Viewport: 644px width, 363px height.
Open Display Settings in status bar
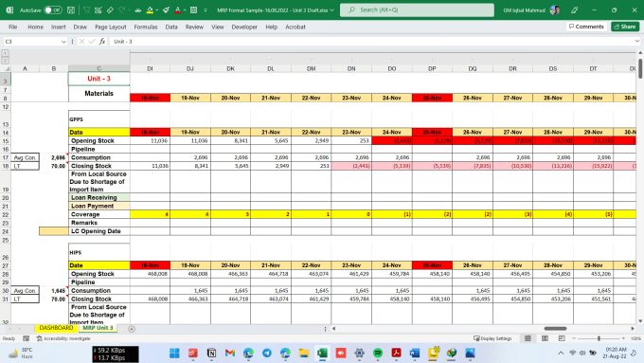(492, 338)
